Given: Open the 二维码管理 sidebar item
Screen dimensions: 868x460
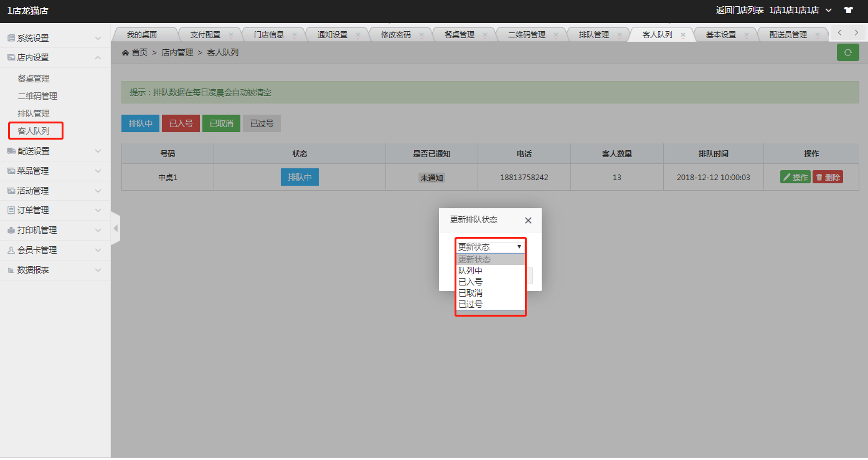Looking at the screenshot, I should 37,96.
